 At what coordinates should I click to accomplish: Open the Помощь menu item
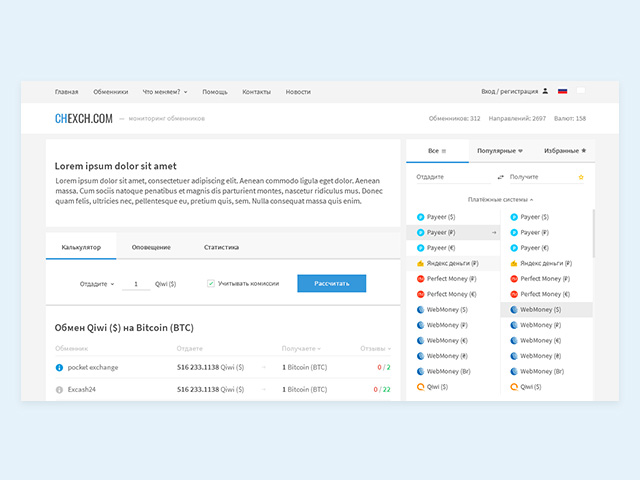(x=215, y=92)
